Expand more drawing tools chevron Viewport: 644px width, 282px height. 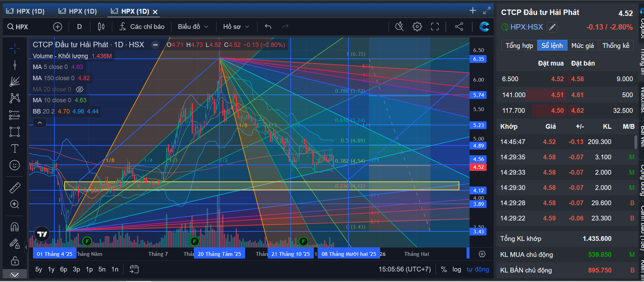(15, 274)
